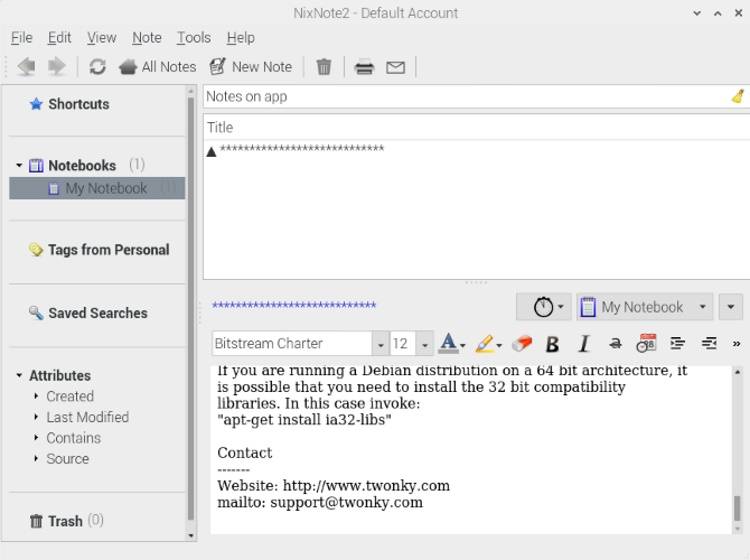
Task: Open the Help menu
Action: [x=241, y=38]
